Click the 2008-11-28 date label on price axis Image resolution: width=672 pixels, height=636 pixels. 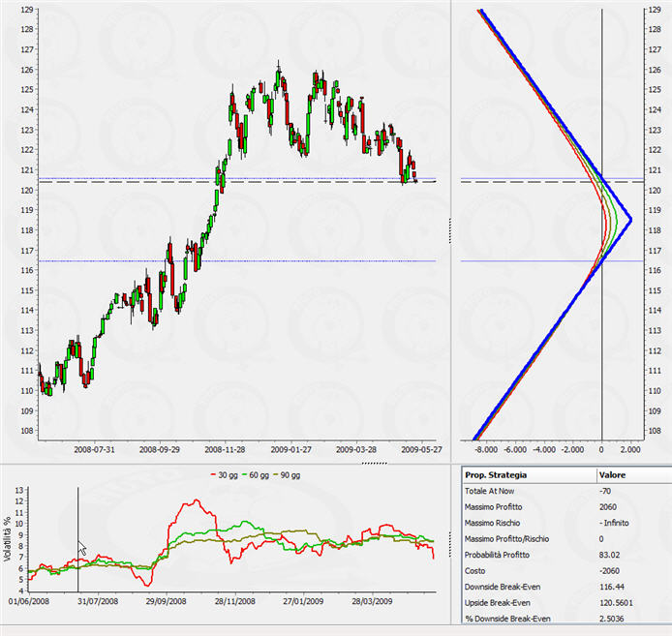231,449
